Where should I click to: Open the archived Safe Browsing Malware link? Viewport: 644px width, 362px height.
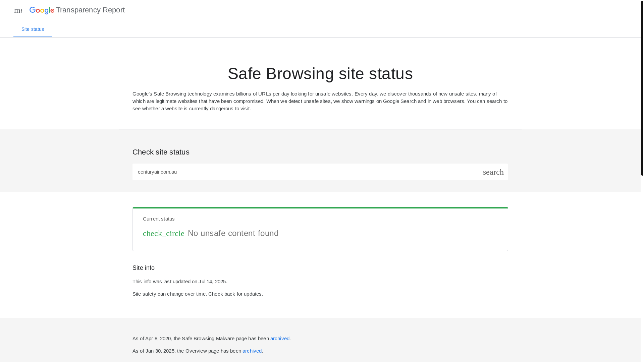point(280,339)
